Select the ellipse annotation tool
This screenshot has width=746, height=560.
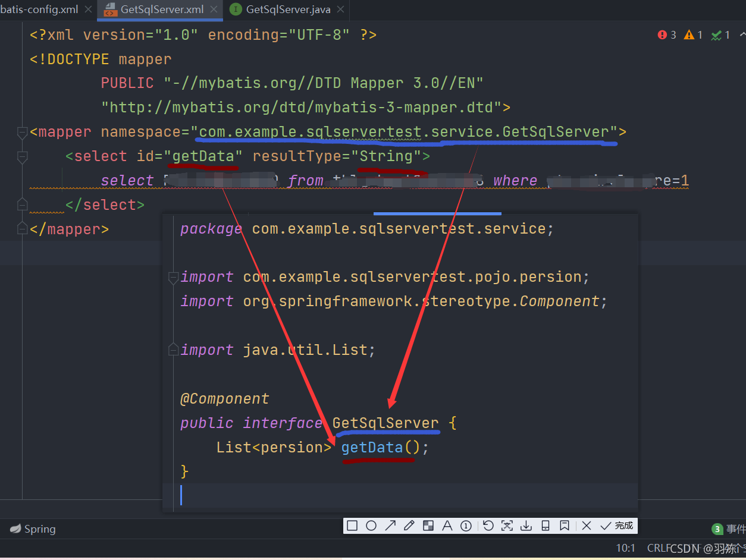click(371, 526)
